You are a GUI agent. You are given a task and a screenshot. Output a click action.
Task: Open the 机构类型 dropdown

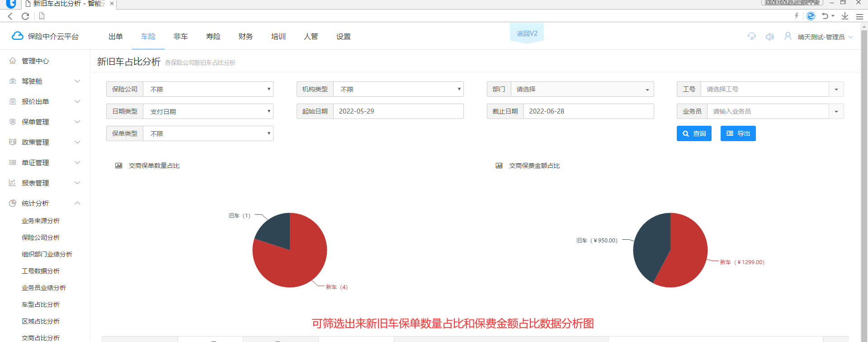[x=398, y=89]
